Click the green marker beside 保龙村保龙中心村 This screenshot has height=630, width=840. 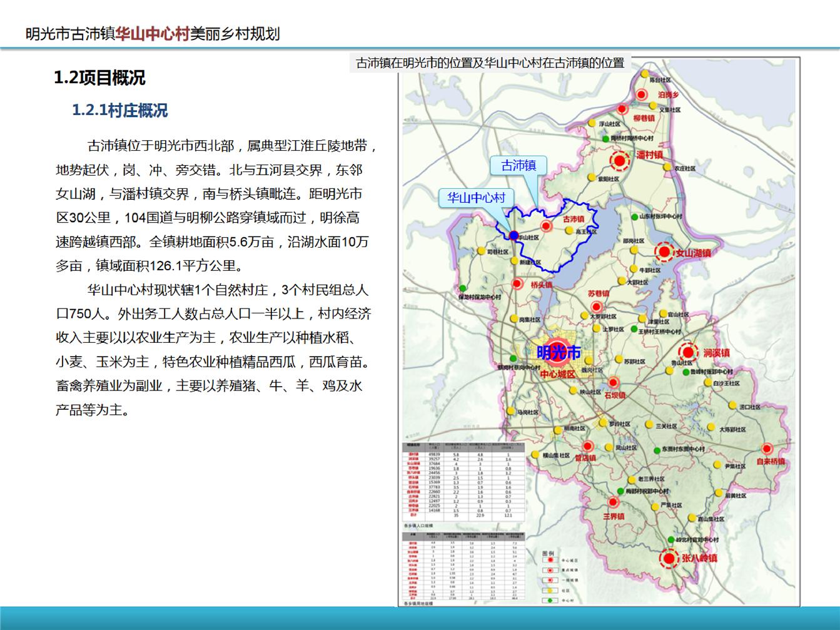pyautogui.click(x=462, y=288)
